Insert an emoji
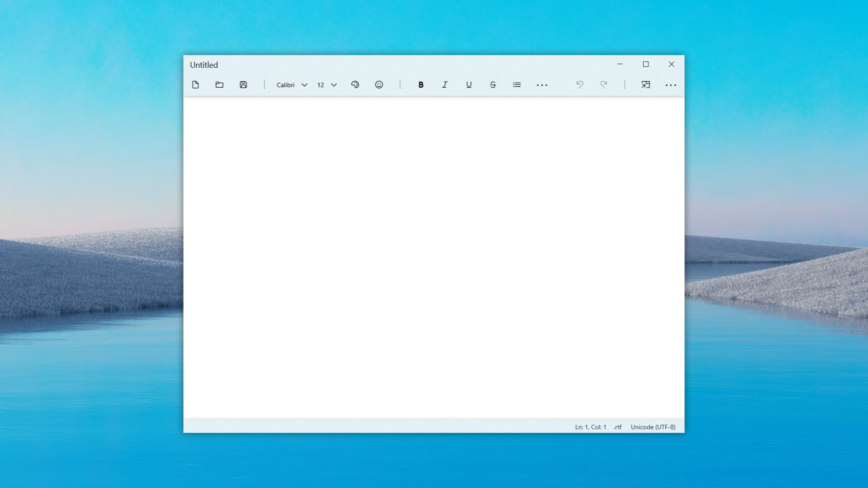 click(x=379, y=84)
